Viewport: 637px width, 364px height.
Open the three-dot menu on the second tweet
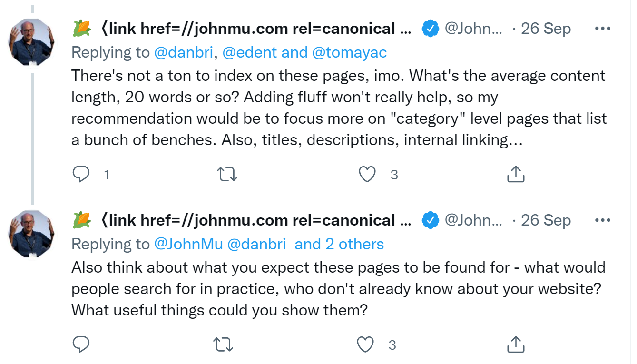[602, 220]
